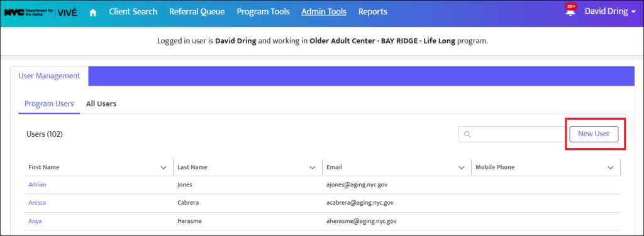This screenshot has width=644, height=236.
Task: Go to the Home icon
Action: coord(93,13)
